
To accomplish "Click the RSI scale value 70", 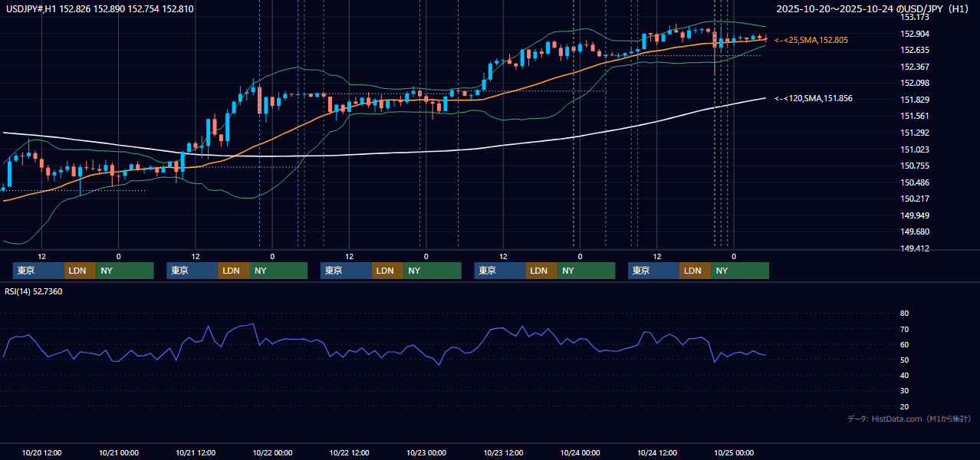I will pos(904,329).
